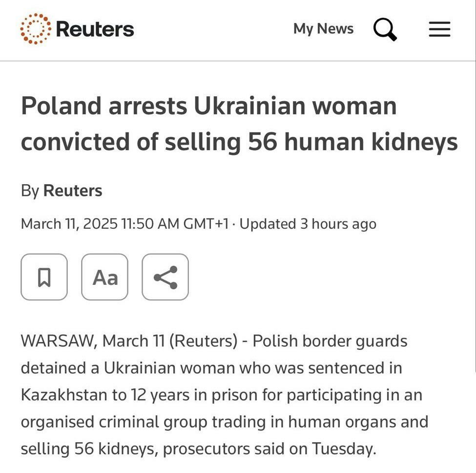Click the word Kazakhstan in the paragraph
This screenshot has width=476, height=473.
[x=64, y=395]
